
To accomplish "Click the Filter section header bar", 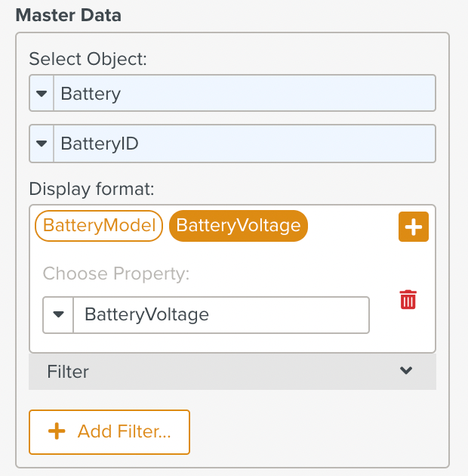I will pyautogui.click(x=226, y=371).
